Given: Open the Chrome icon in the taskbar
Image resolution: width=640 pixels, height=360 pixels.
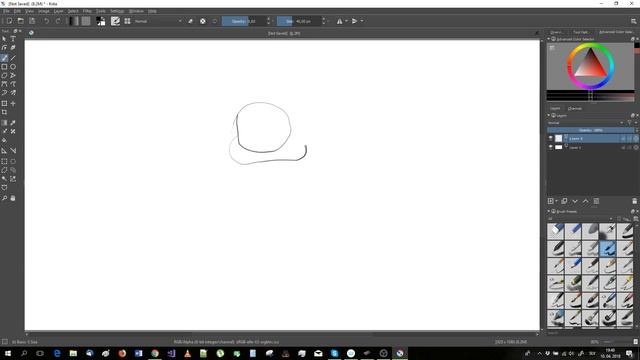Looking at the screenshot, I should (x=155, y=353).
